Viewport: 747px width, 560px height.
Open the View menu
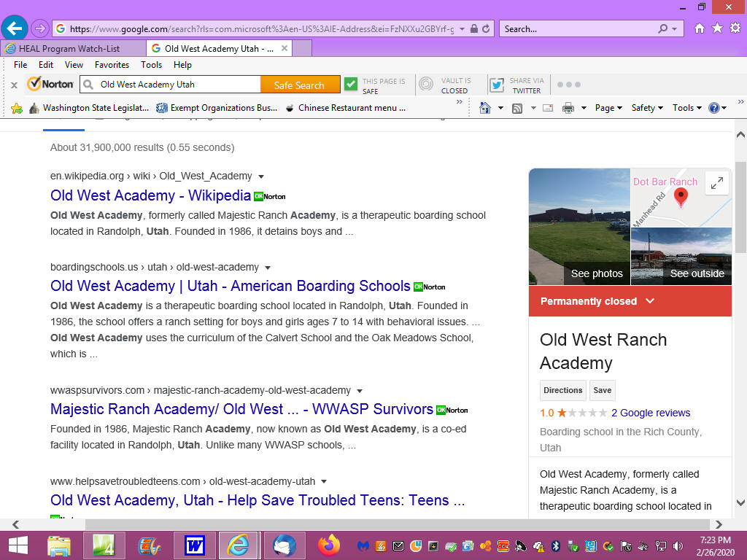74,65
